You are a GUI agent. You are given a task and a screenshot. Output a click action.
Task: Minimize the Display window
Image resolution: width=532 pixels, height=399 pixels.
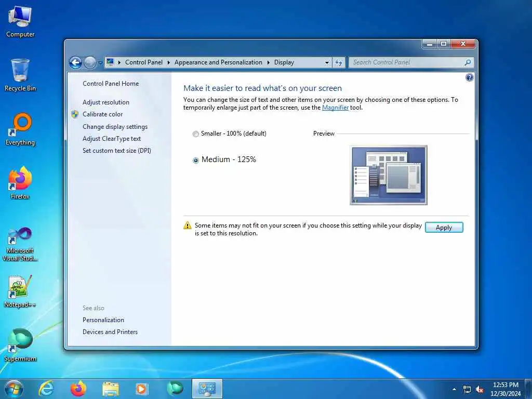(430, 44)
